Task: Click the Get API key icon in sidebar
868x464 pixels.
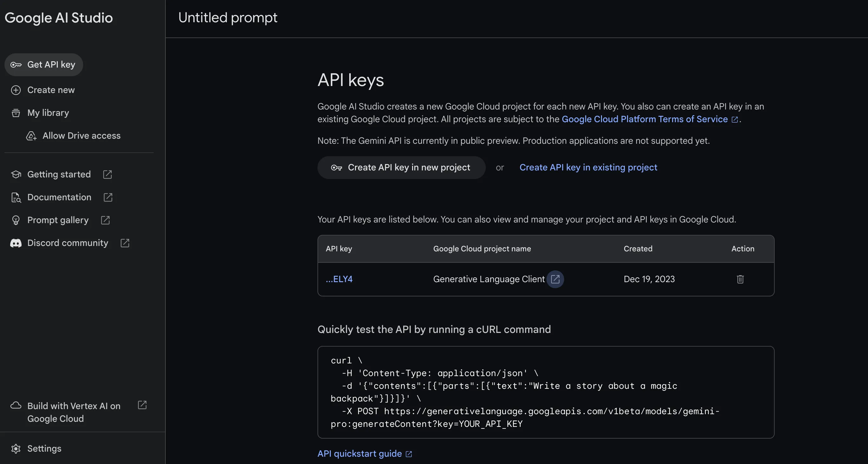Action: 16,64
